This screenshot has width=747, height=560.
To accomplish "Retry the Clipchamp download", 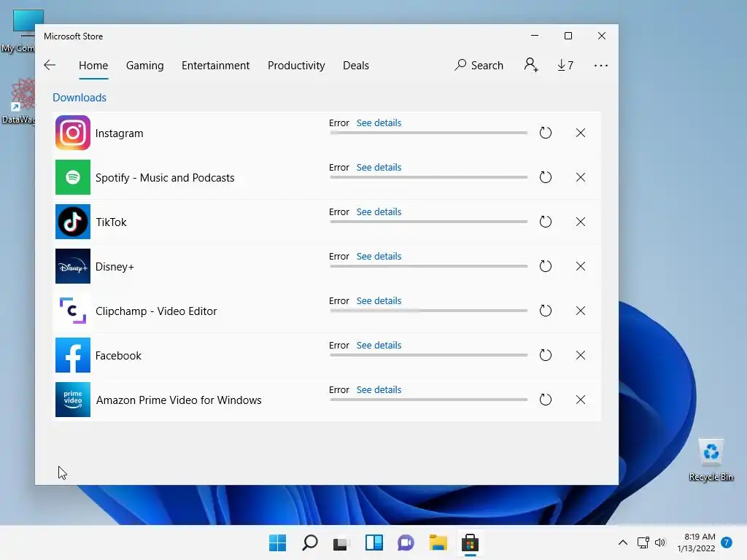I will 546,311.
